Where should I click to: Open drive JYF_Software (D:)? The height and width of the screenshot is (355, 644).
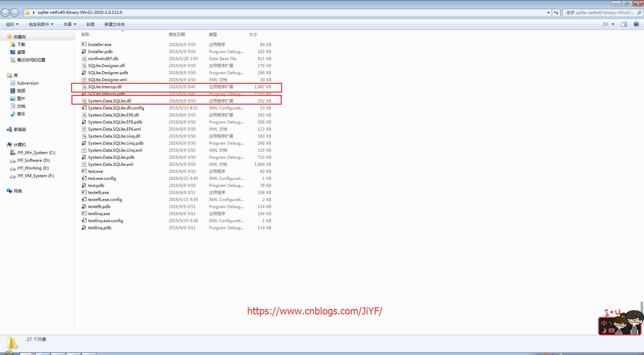pos(34,160)
